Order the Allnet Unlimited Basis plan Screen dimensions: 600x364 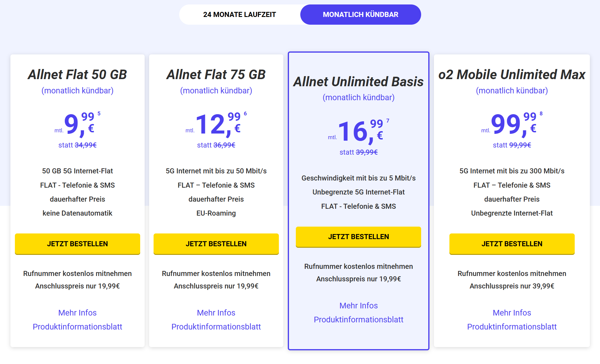pyautogui.click(x=358, y=237)
